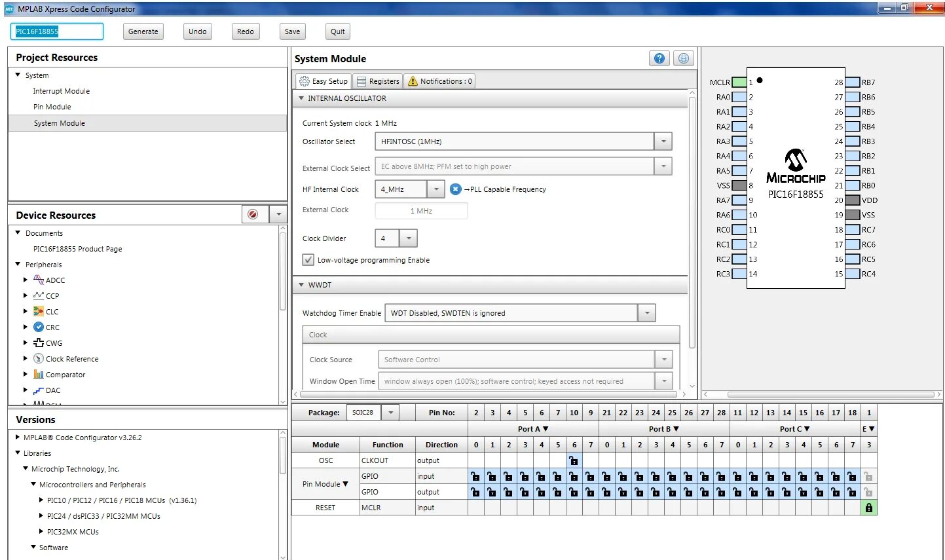
Task: Click the Registers tab table icon
Action: coord(361,81)
